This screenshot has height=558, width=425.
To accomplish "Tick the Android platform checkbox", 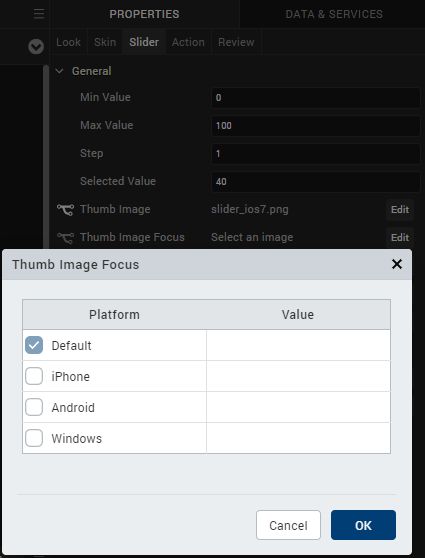I will (34, 407).
